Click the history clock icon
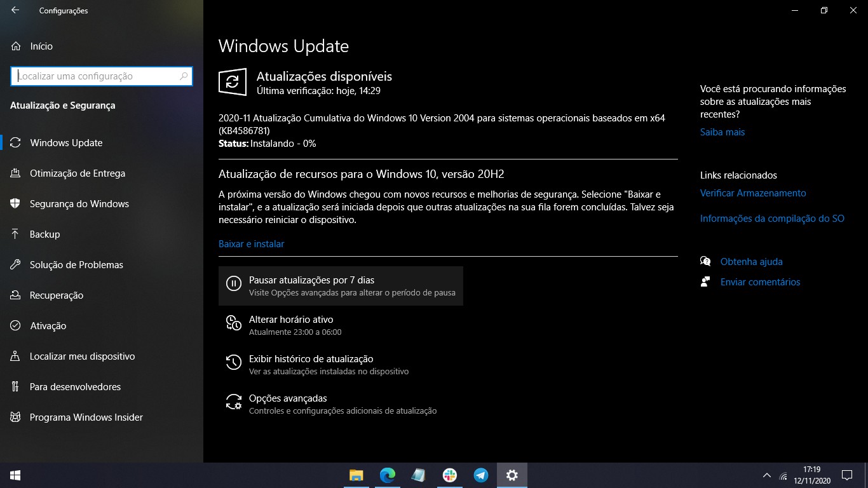This screenshot has height=488, width=868. 234,362
